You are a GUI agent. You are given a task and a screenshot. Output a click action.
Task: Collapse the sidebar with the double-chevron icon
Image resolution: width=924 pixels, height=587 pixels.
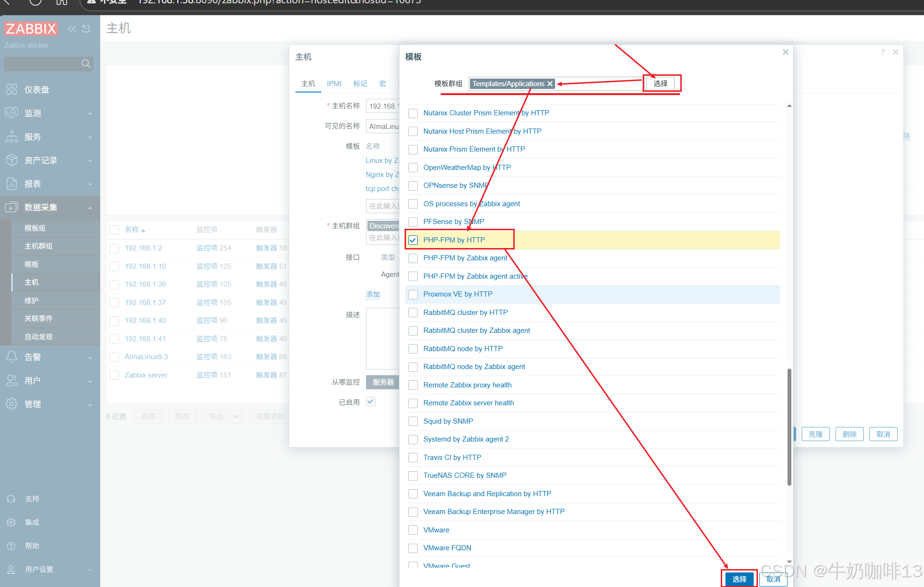click(72, 29)
